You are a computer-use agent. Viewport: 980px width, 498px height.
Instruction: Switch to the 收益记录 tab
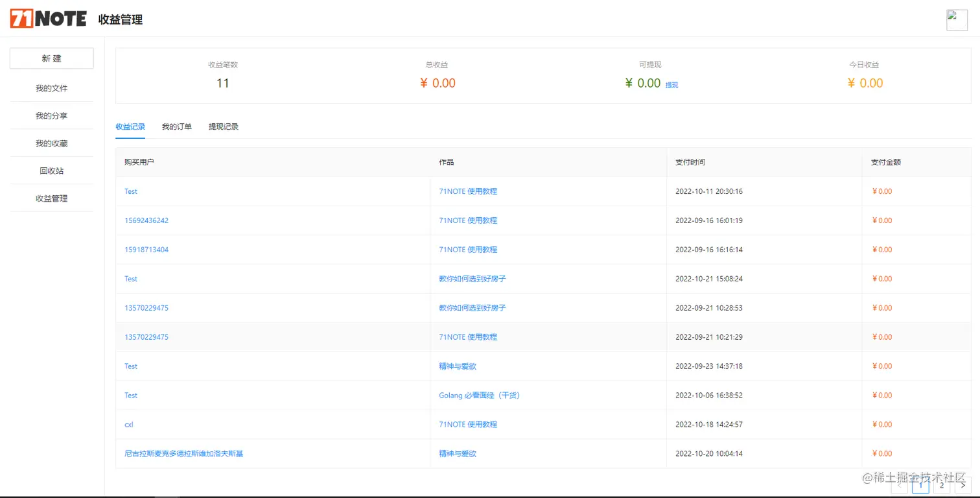coord(130,126)
